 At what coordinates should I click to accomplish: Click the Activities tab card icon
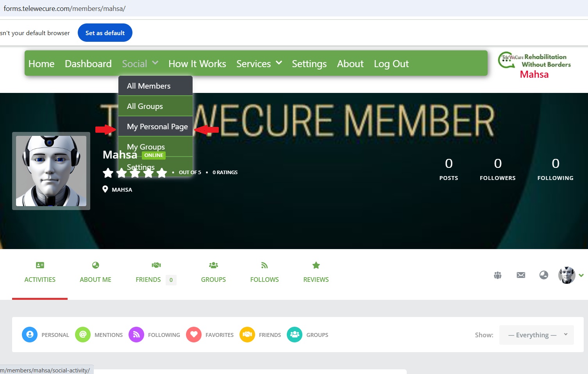(x=40, y=265)
